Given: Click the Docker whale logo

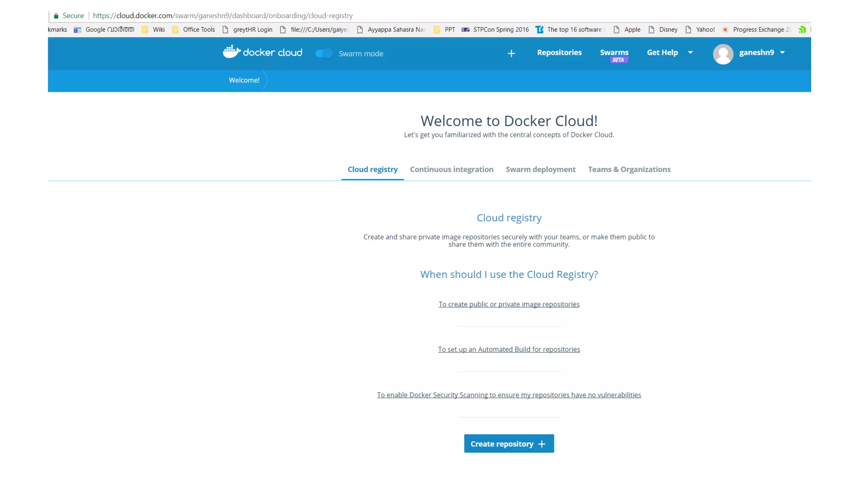Looking at the screenshot, I should coord(231,52).
